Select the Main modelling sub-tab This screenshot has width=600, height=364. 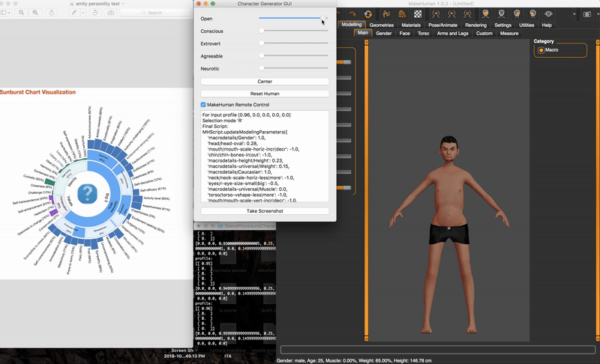point(363,33)
